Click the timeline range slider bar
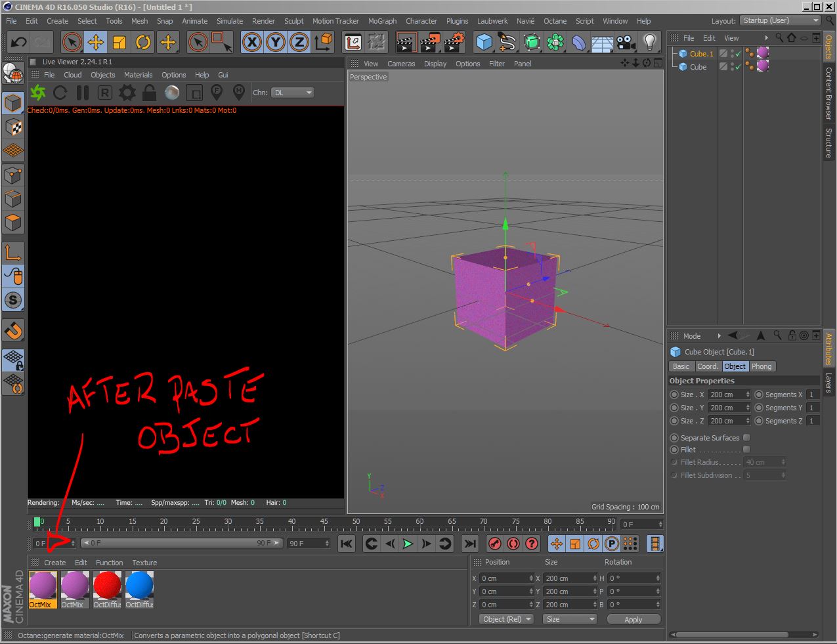This screenshot has height=644, width=837. [182, 543]
